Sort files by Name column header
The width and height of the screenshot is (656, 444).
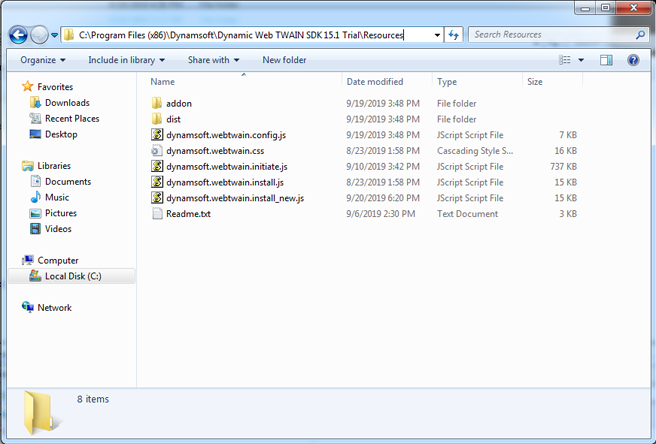click(163, 82)
